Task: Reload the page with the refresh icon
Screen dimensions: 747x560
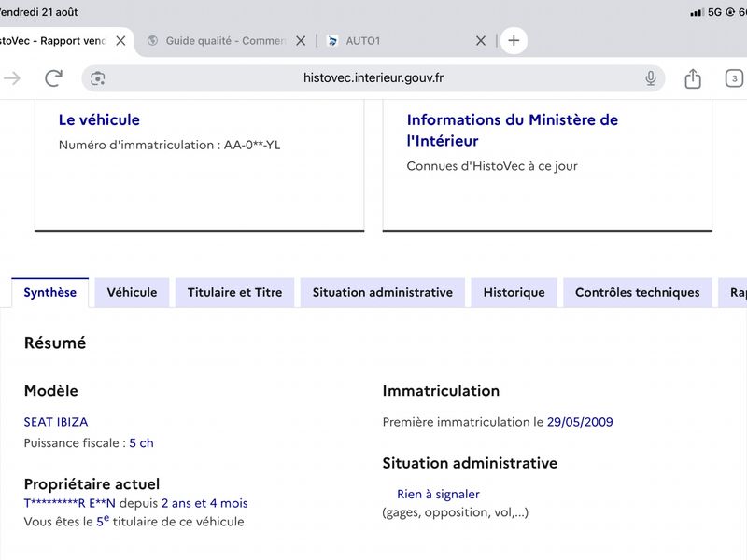Action: pyautogui.click(x=53, y=78)
